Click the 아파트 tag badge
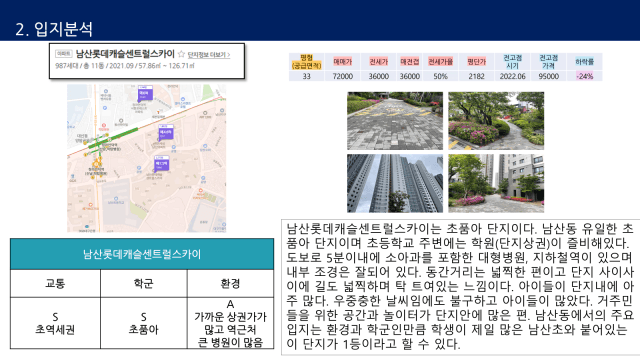 [x=64, y=54]
